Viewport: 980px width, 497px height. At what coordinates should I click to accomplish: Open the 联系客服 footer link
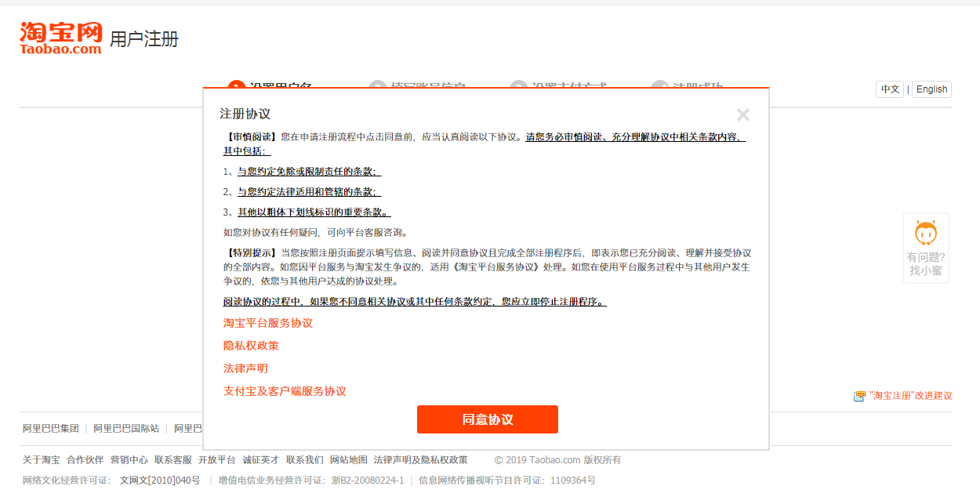173,460
